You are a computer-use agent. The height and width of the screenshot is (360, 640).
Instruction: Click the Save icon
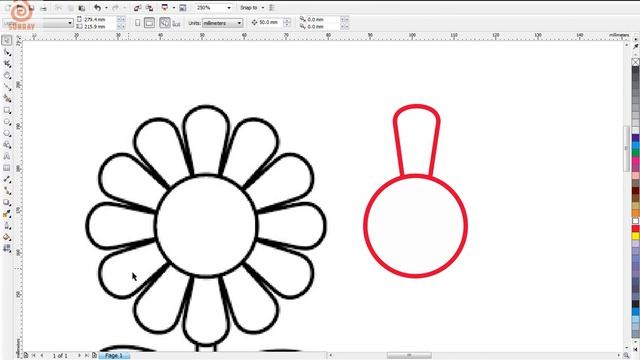point(31,8)
